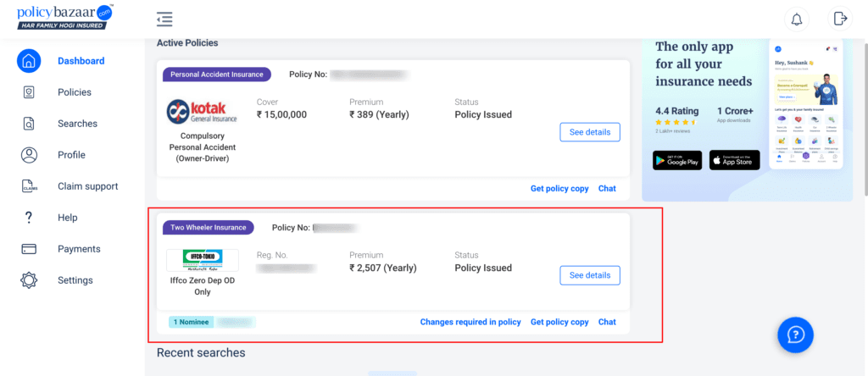This screenshot has width=868, height=376.
Task: Open Searches from the sidebar
Action: tap(77, 124)
